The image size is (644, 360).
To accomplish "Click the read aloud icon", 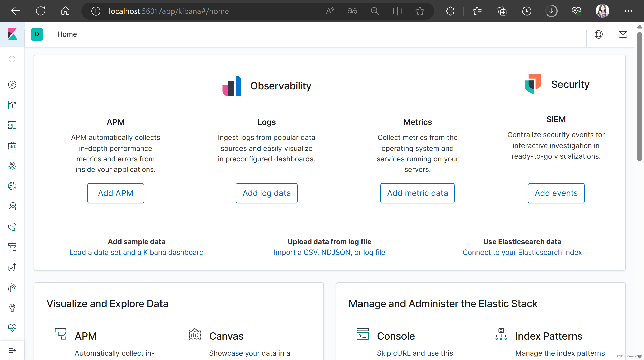I will coord(330,11).
